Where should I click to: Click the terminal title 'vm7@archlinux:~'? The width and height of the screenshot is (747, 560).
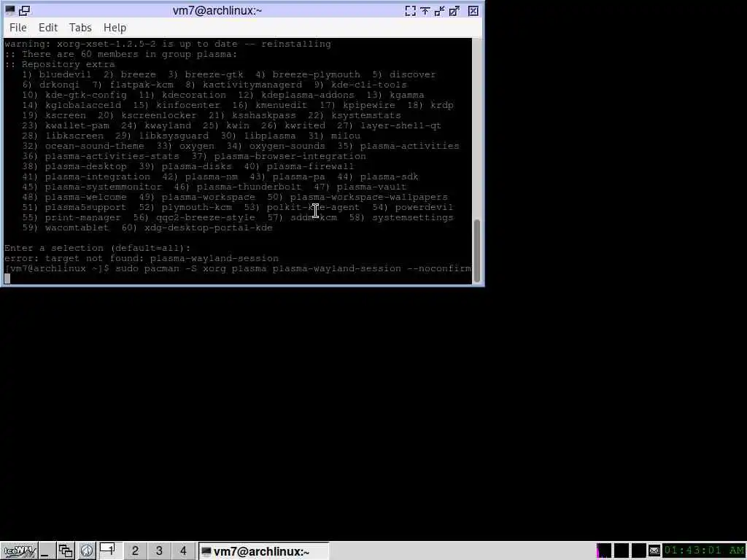(x=217, y=10)
